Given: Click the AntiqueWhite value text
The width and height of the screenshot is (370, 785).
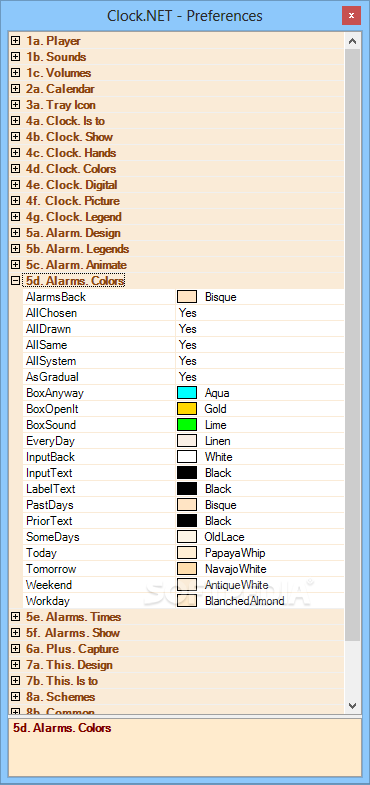Looking at the screenshot, I should coord(236,585).
